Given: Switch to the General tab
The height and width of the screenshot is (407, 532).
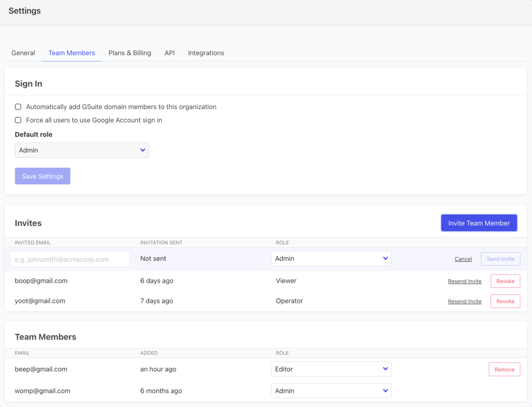Looking at the screenshot, I should click(23, 53).
